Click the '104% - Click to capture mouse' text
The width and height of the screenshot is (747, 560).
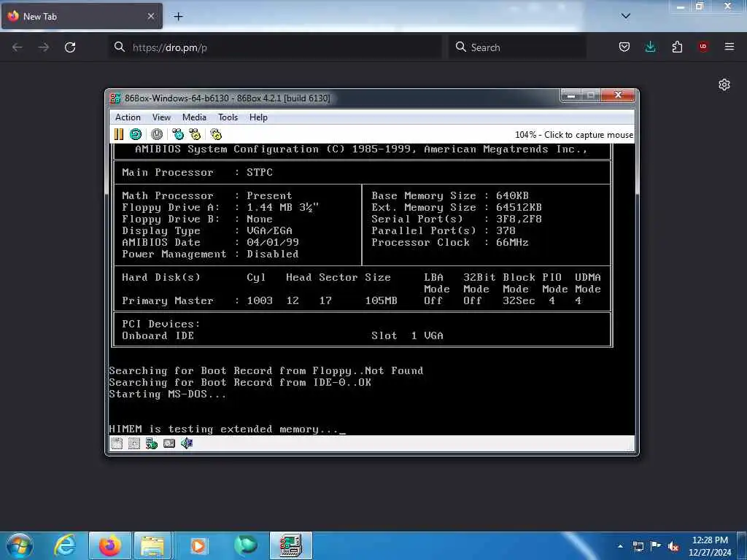coord(574,135)
